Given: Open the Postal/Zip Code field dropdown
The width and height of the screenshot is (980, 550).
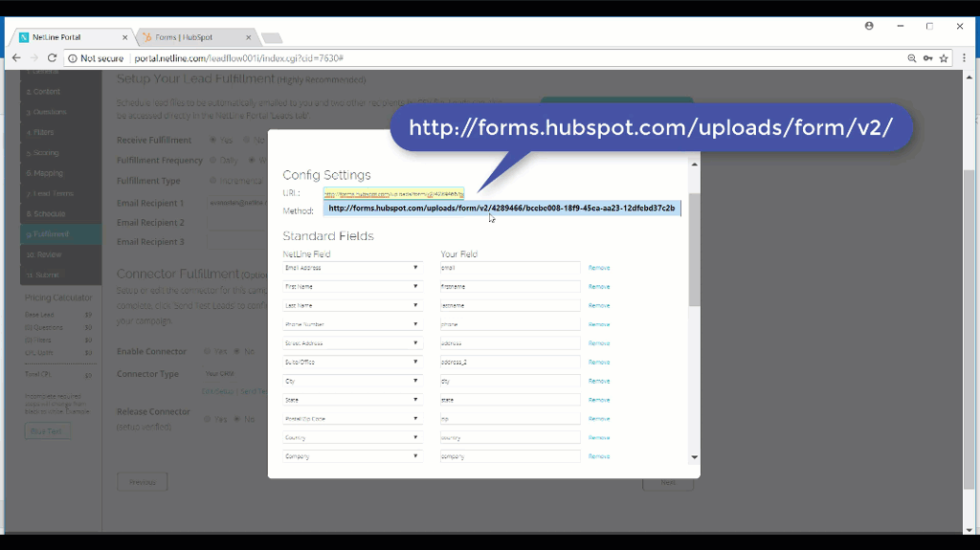Looking at the screenshot, I should pyautogui.click(x=352, y=419).
